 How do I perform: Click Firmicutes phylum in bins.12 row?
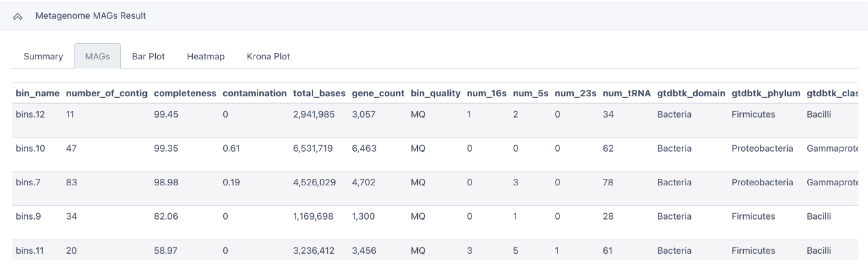pos(754,114)
